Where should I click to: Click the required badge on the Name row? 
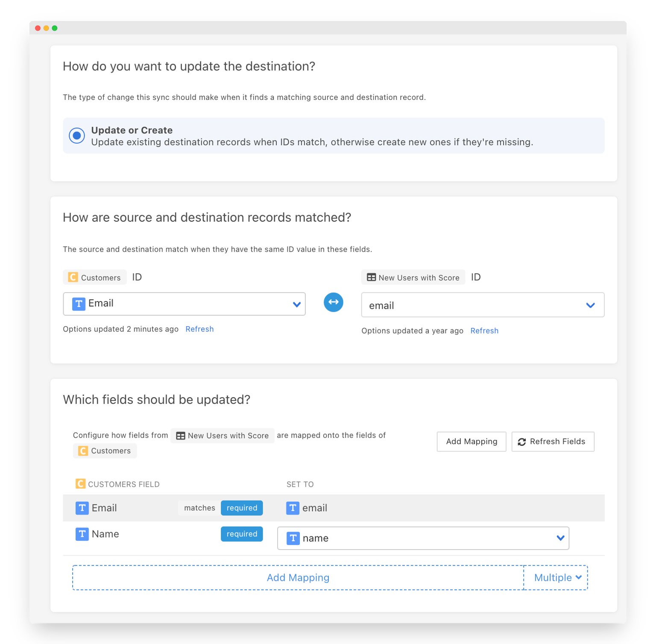coord(242,534)
